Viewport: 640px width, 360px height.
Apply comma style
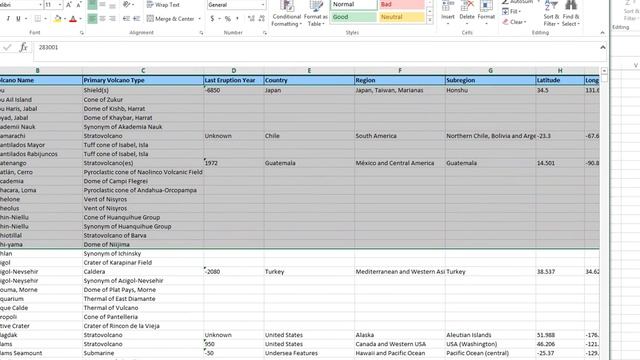(237, 19)
